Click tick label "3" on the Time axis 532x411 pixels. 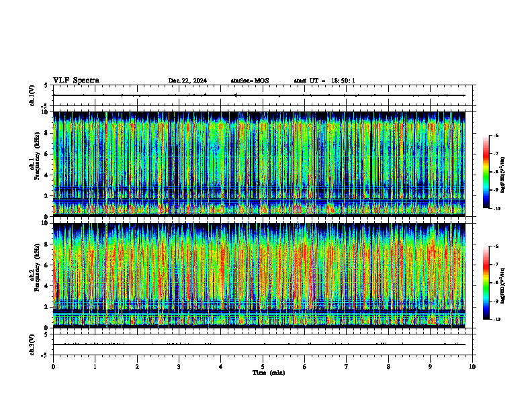[179, 367]
